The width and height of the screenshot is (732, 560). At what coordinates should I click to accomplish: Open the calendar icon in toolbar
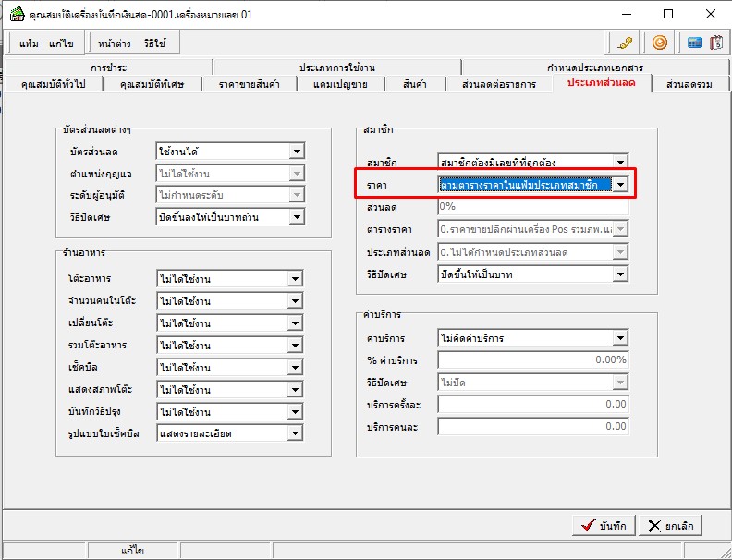(x=714, y=43)
